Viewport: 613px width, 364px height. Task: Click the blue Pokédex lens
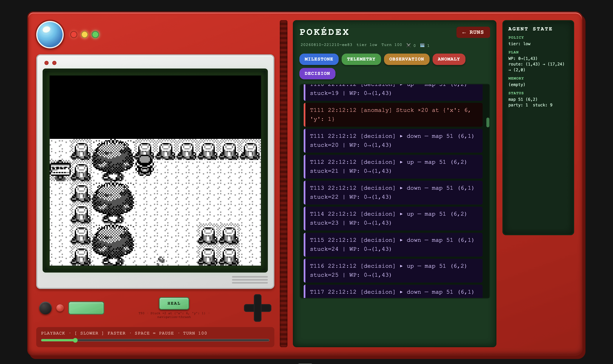[x=50, y=34]
